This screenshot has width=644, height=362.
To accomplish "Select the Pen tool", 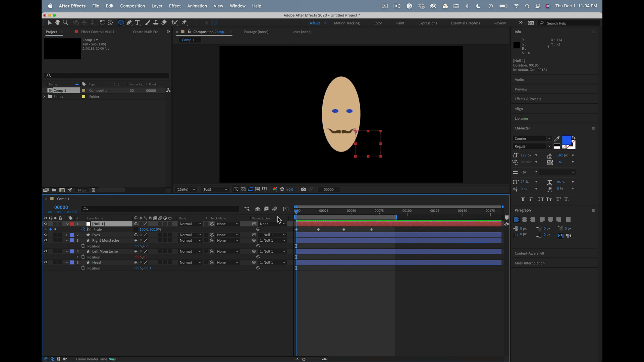I will (129, 22).
